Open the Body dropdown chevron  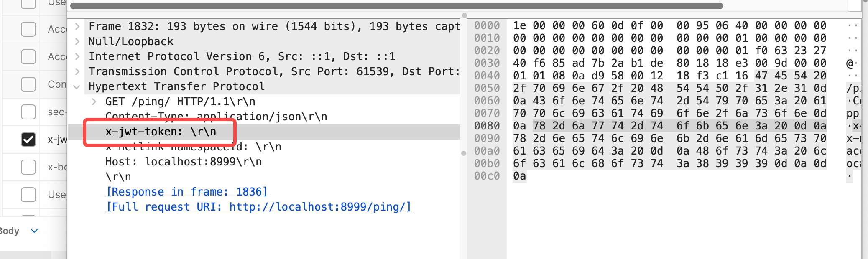[x=35, y=231]
